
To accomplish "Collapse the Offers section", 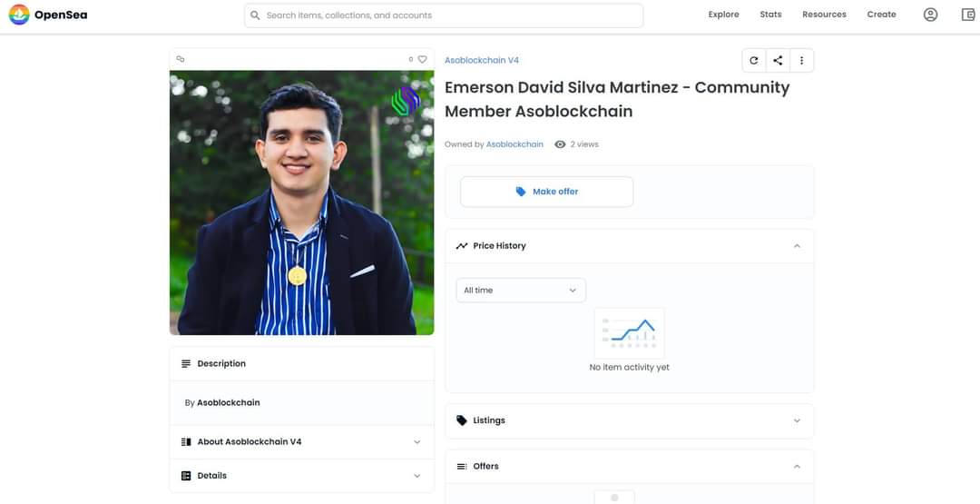I will coord(797,467).
